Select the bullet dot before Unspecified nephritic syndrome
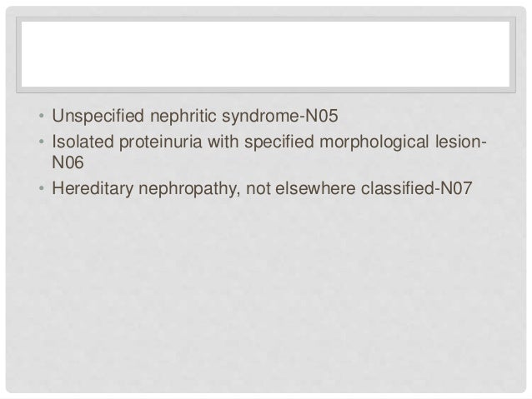Image resolution: width=532 pixels, height=399 pixels. pos(42,117)
